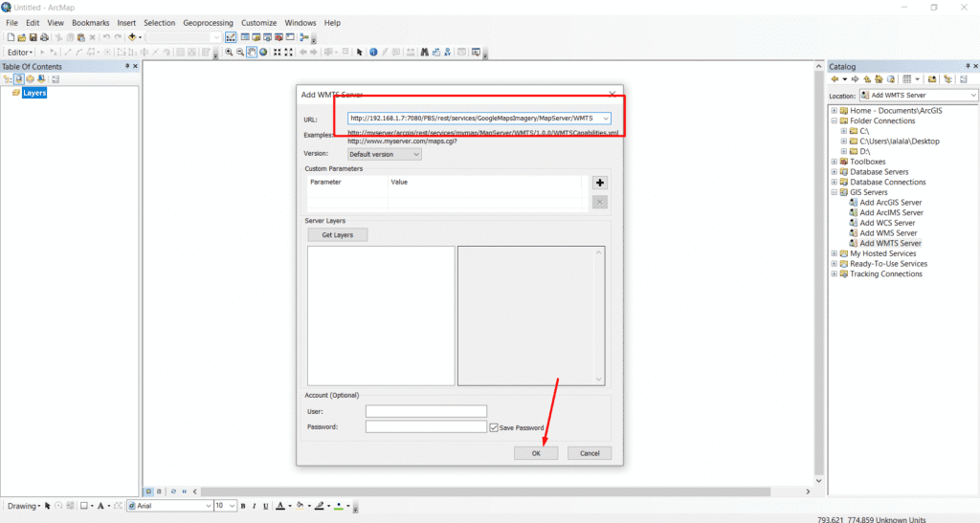Screen dimensions: 980x523
Task: Click Catalog Back arrow icon
Action: [x=835, y=79]
